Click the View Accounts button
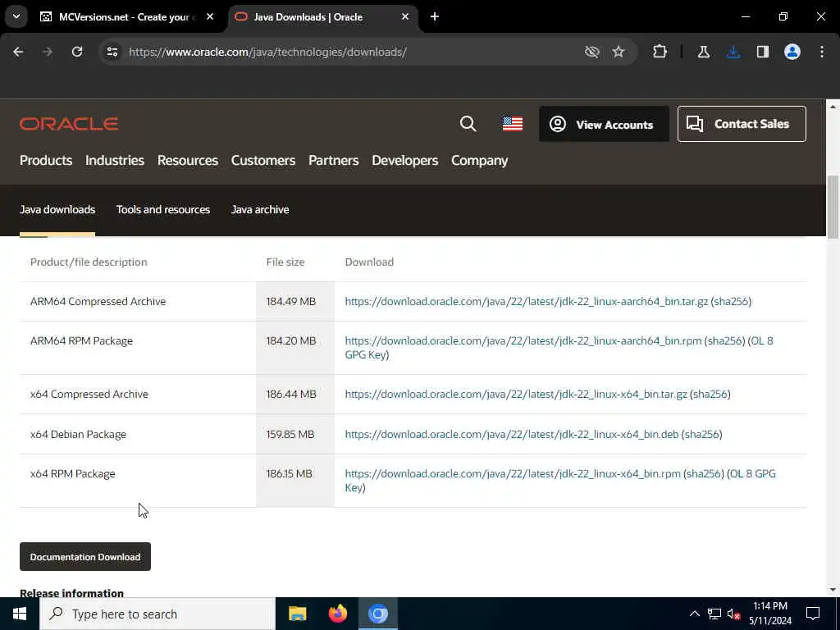Image resolution: width=840 pixels, height=630 pixels. point(604,125)
